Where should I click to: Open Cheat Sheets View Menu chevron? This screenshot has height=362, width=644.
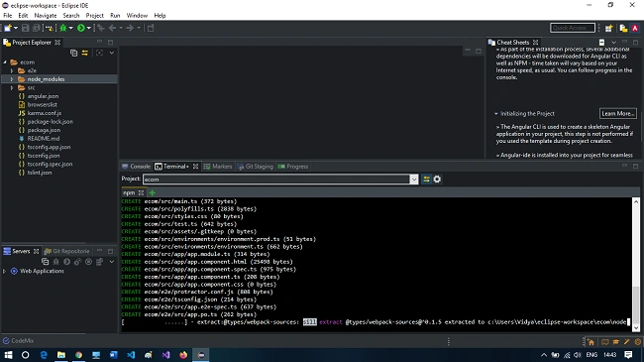pos(613,43)
